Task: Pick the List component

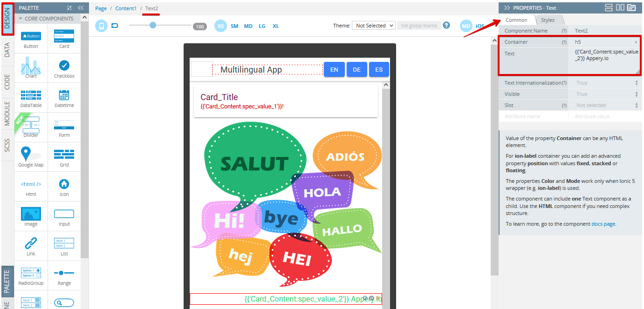Action: [64, 246]
